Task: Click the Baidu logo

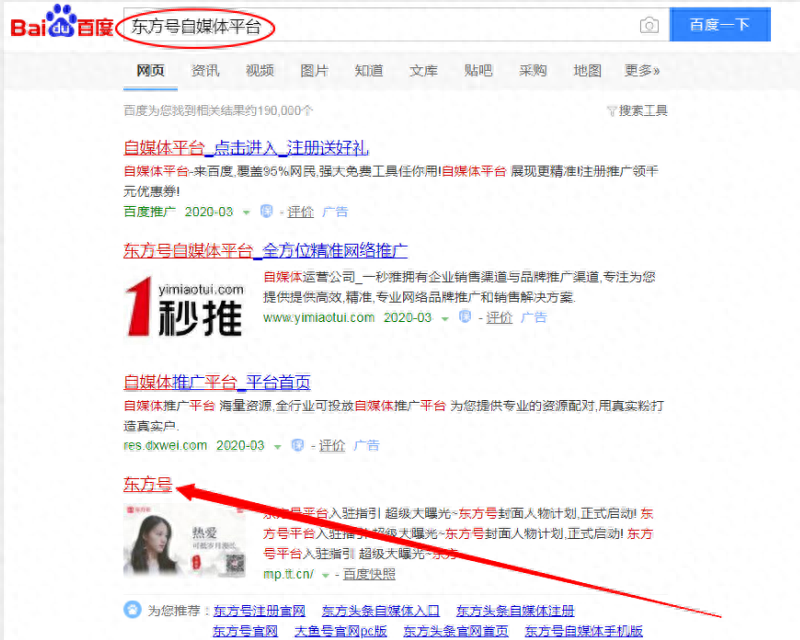Action: 62,22
